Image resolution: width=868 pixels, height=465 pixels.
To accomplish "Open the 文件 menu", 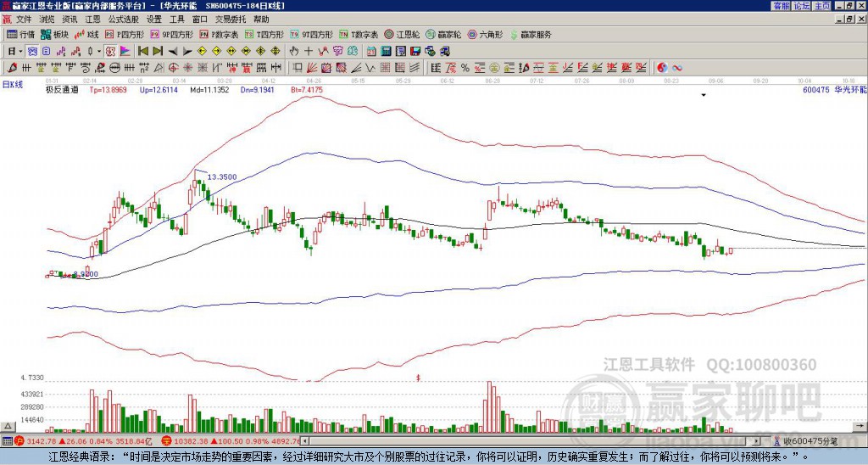I will 24,20.
